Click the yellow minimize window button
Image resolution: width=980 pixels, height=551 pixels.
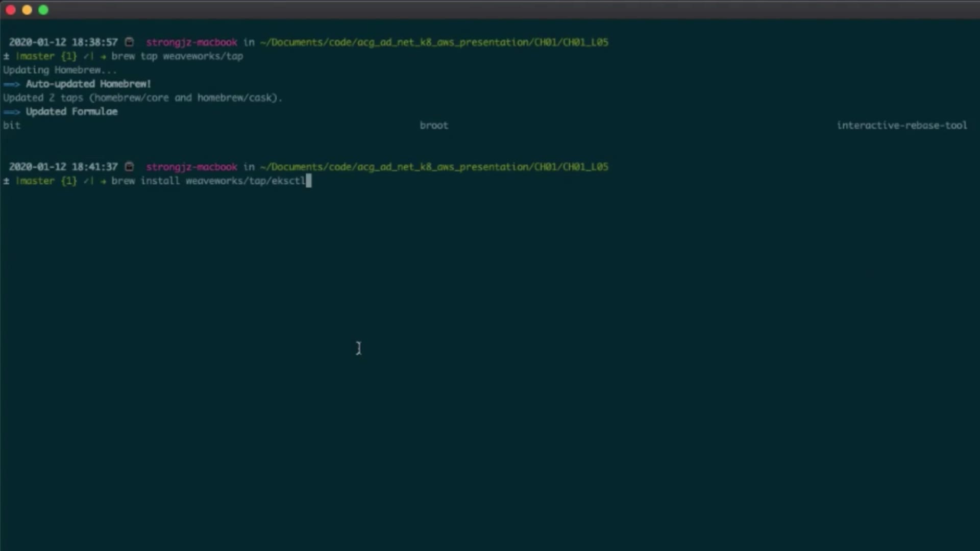pos(27,10)
